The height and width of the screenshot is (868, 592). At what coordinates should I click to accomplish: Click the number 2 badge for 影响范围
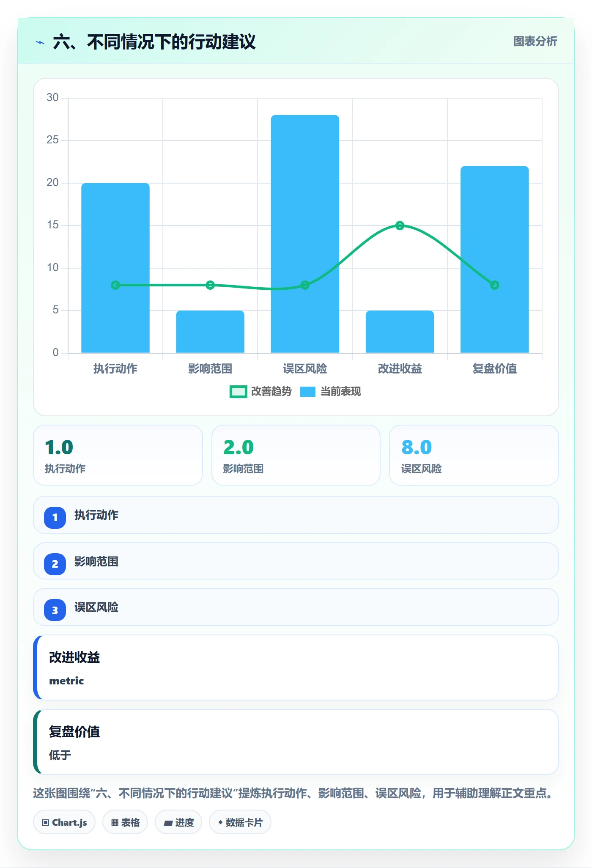tap(55, 564)
